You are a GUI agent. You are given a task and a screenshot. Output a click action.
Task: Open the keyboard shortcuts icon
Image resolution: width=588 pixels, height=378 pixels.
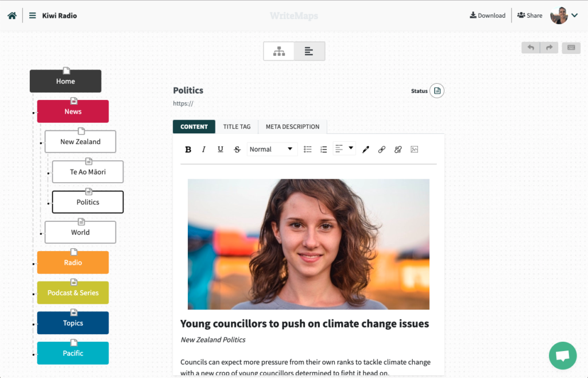[x=571, y=48]
